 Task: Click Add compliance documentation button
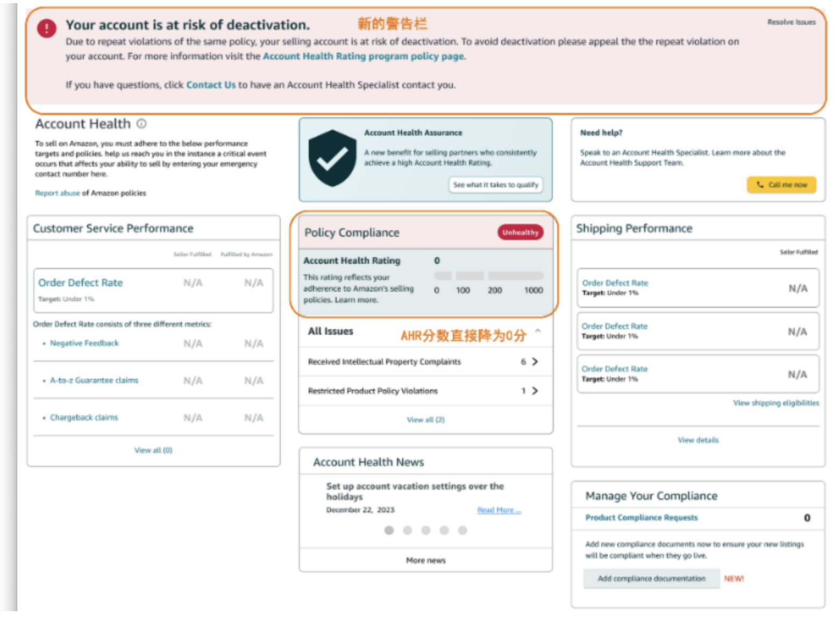click(651, 578)
